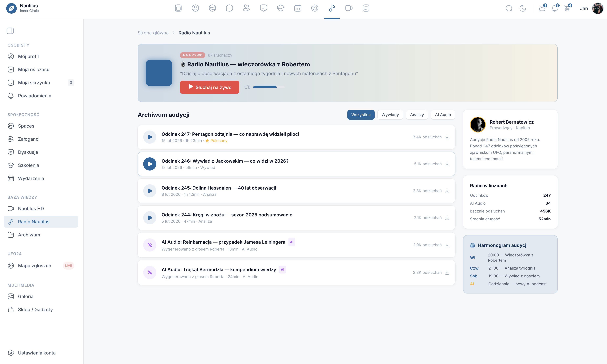Mute the live stream speaker icon
Image resolution: width=607 pixels, height=364 pixels.
pos(247,87)
